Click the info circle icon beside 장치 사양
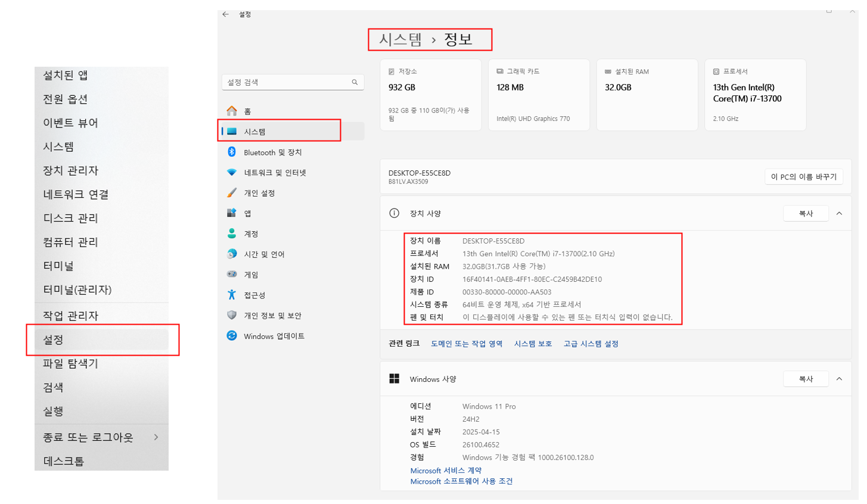The width and height of the screenshot is (867, 504). (394, 213)
